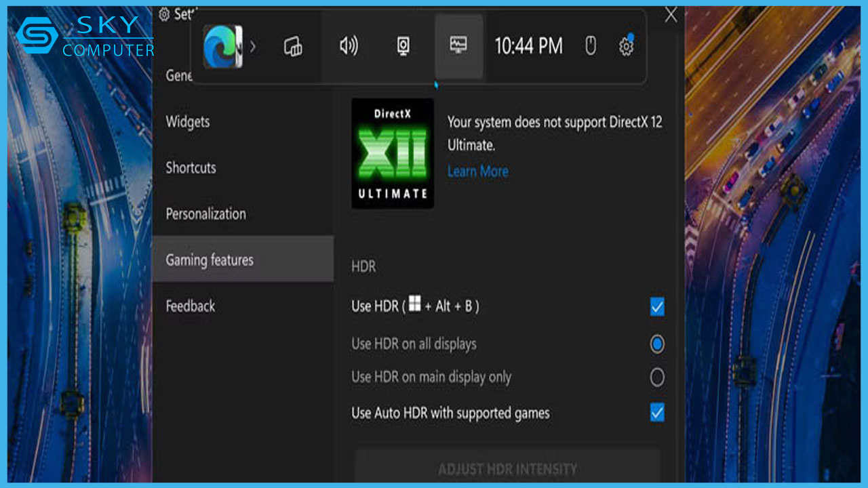Open the Widgets settings tab
The height and width of the screenshot is (488, 868).
tap(188, 122)
